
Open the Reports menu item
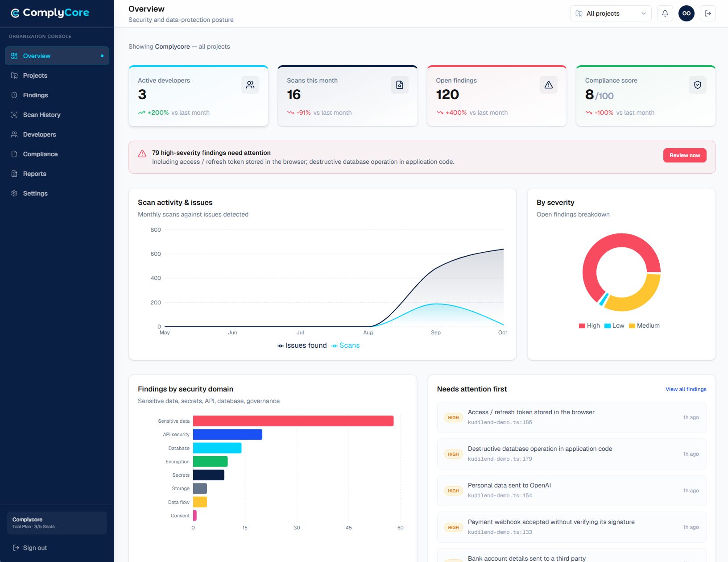point(57,174)
